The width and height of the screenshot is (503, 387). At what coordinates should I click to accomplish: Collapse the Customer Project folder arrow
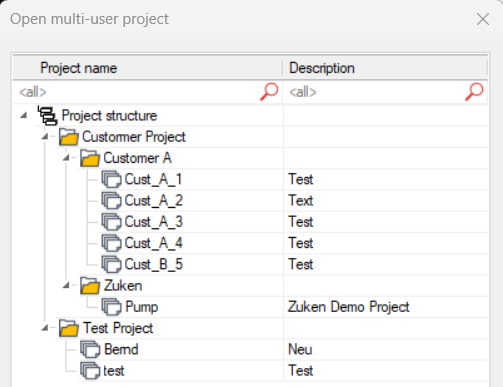(x=45, y=137)
